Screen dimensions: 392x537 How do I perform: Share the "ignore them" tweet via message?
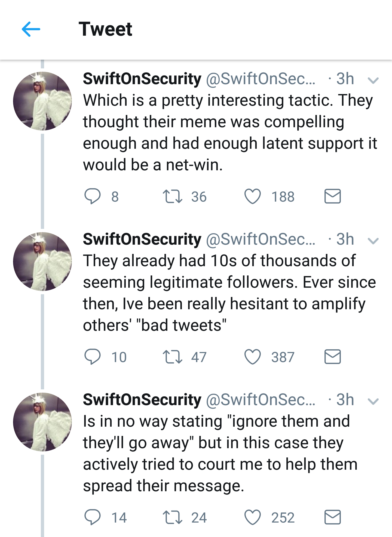coord(332,517)
